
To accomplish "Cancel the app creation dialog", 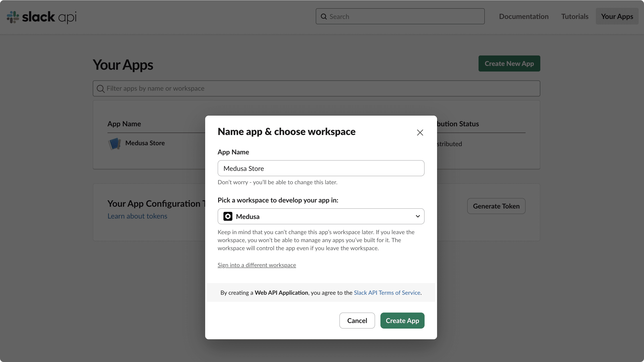I will click(x=357, y=321).
